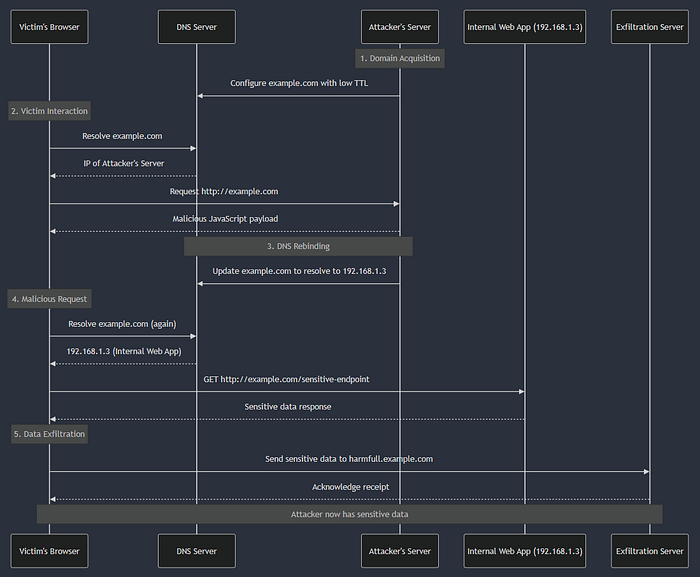This screenshot has width=700, height=577.
Task: Click "Configure example.com with low TTL" message label
Action: tap(298, 84)
